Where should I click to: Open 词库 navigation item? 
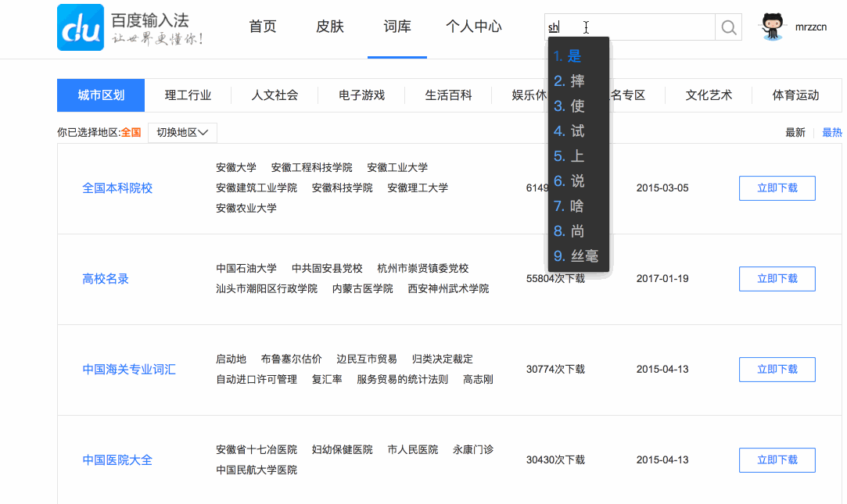397,27
